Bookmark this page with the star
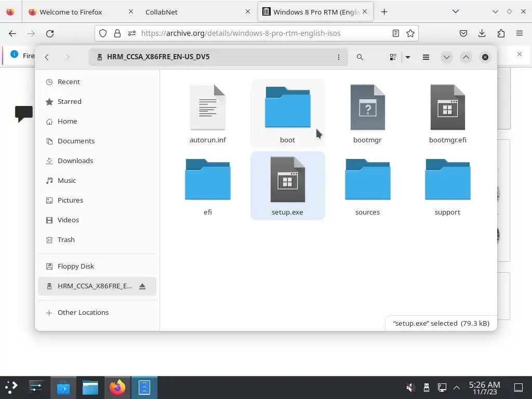Image resolution: width=532 pixels, height=399 pixels. point(410,33)
